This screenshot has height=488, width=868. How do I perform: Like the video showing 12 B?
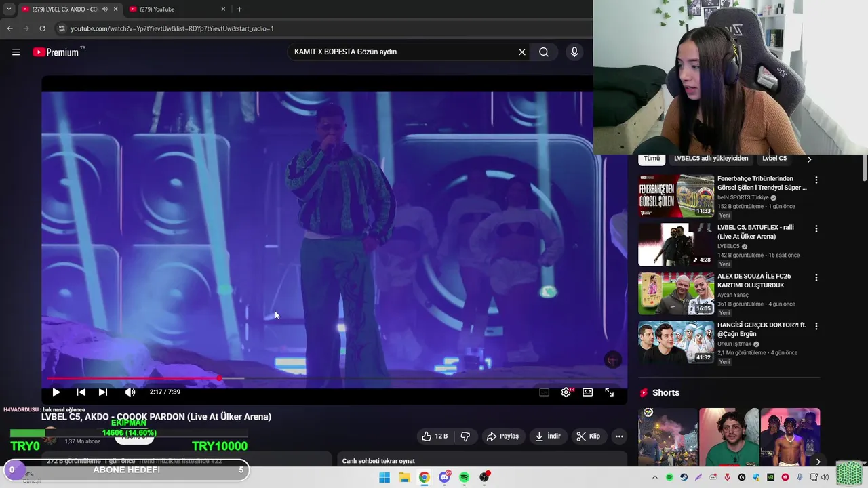434,436
